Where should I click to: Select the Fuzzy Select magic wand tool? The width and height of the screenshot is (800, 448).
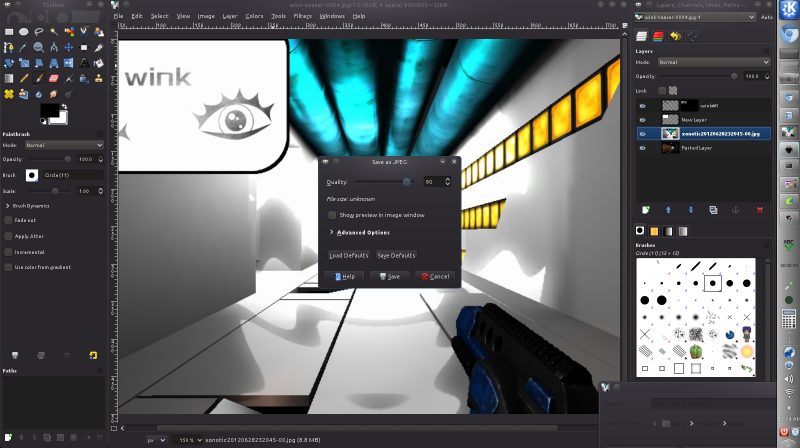pos(54,32)
